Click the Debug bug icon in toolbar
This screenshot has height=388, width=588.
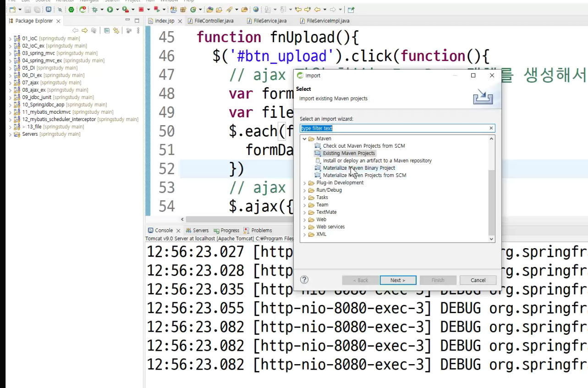(x=95, y=9)
